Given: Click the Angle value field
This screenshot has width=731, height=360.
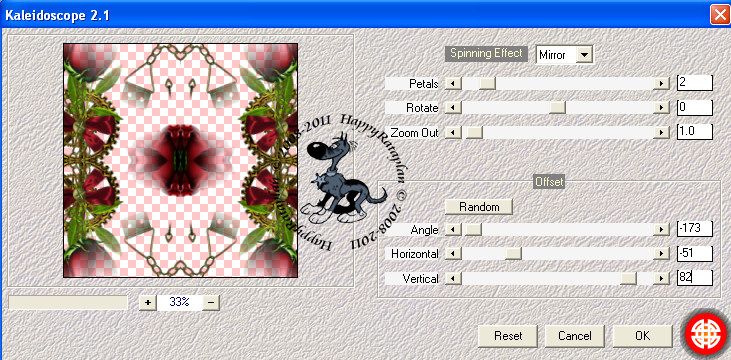Looking at the screenshot, I should [x=695, y=228].
